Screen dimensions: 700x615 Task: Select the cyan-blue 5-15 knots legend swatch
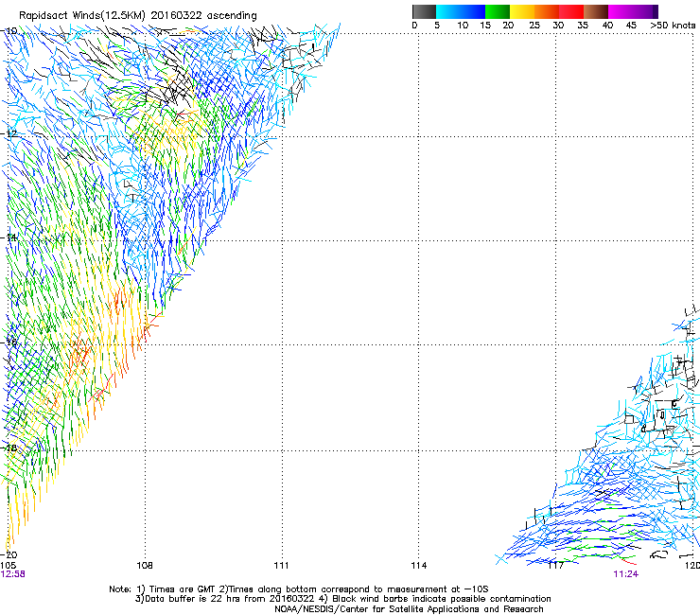pos(461,11)
